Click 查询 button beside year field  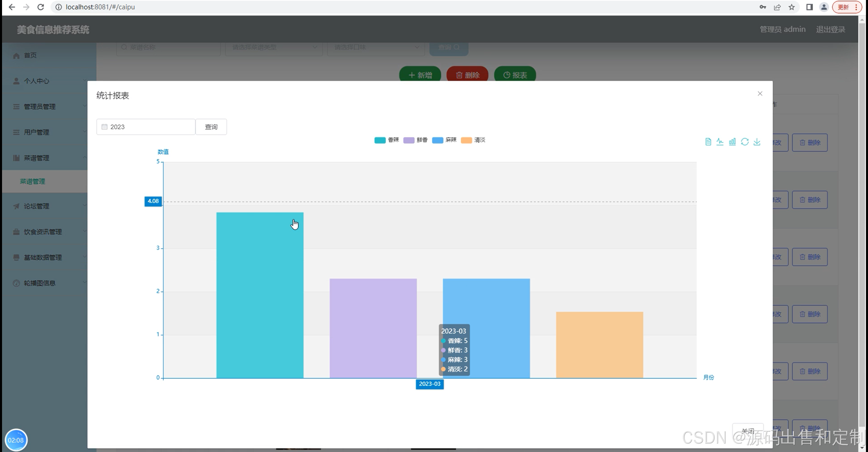pos(211,127)
